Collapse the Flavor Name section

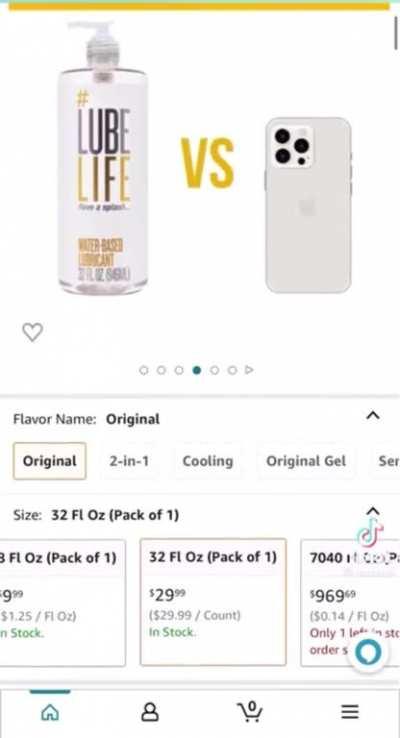click(x=373, y=416)
